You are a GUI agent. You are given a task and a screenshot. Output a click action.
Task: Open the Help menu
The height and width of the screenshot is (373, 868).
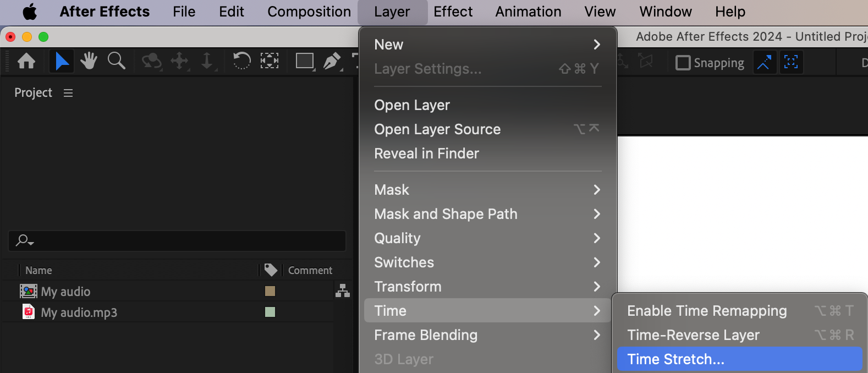[x=730, y=12]
